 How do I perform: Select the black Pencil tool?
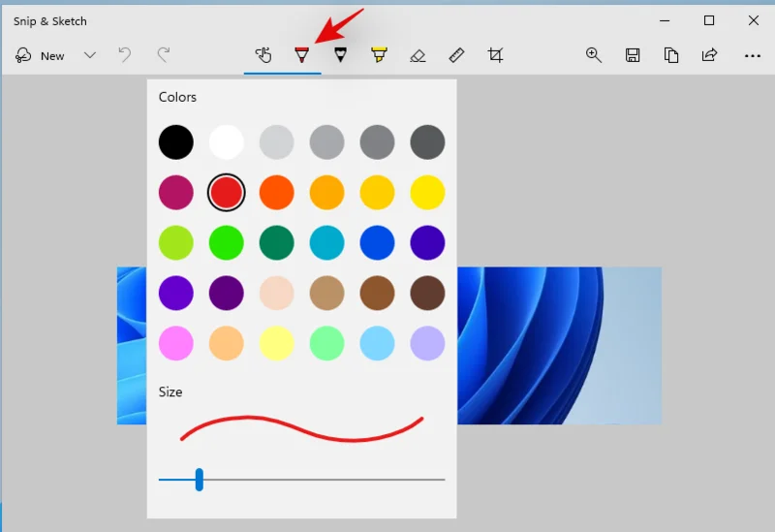(x=340, y=55)
